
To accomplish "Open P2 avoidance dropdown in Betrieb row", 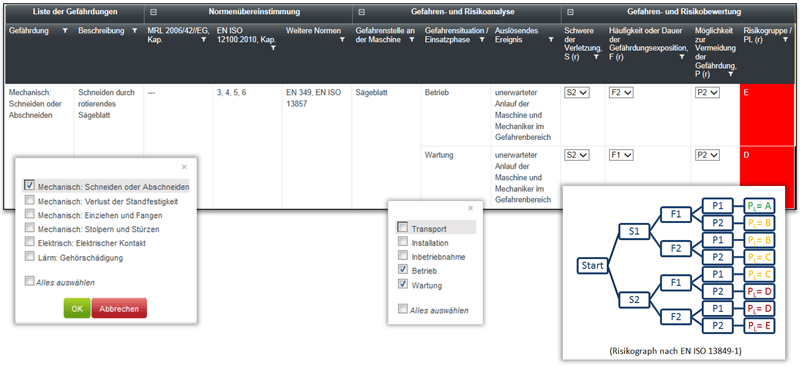I will 708,93.
